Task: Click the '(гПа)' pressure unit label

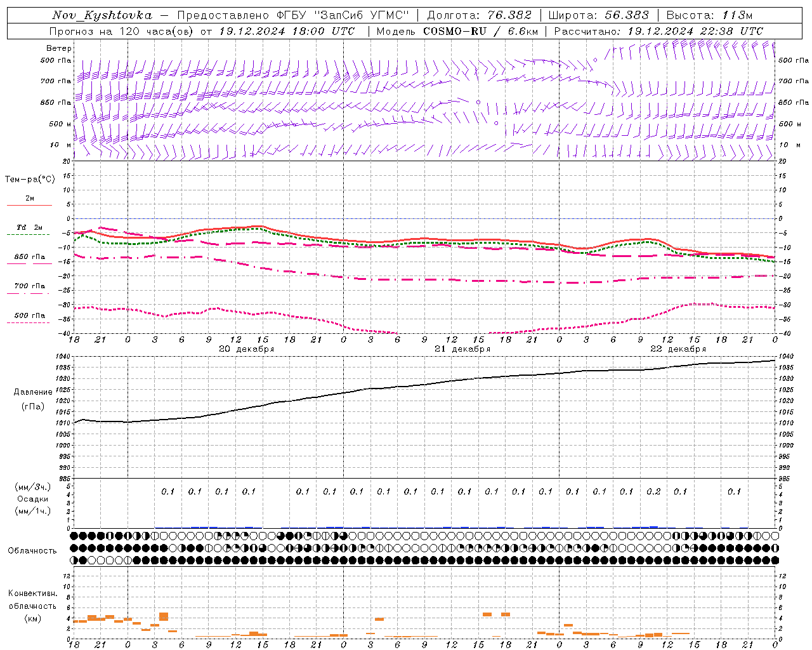Action: (33, 407)
